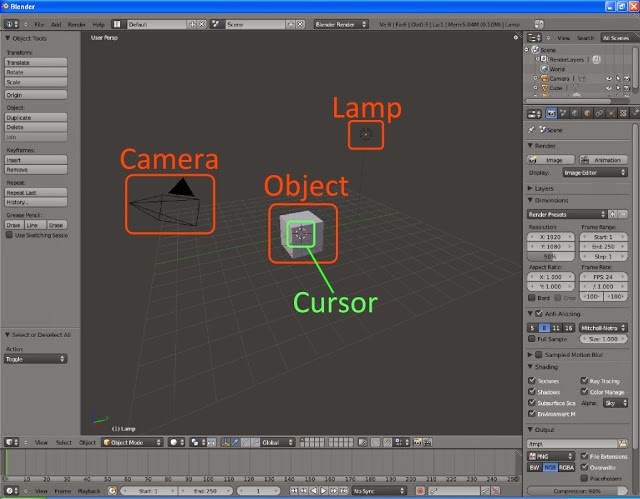Delete the Default screen layout with X
640x499 pixels.
point(202,24)
